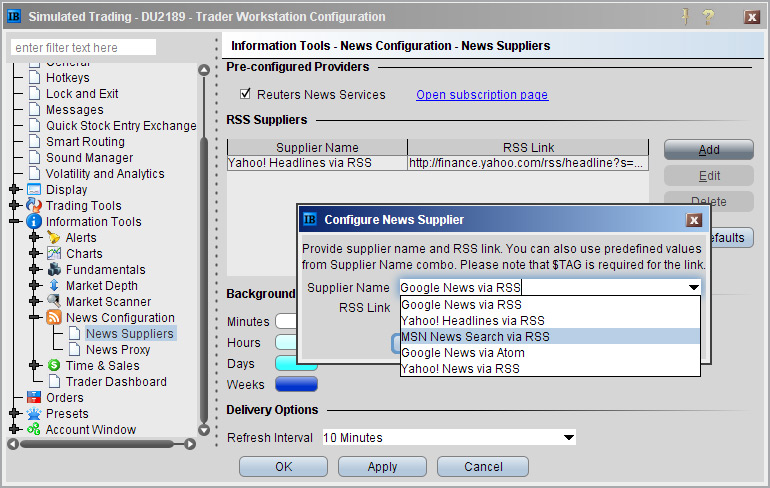770x488 pixels.
Task: Click the Trading Tools icon
Action: (34, 205)
